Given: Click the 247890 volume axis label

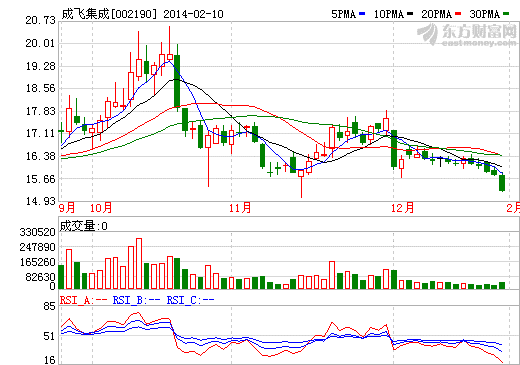Looking at the screenshot, I should tap(37, 247).
